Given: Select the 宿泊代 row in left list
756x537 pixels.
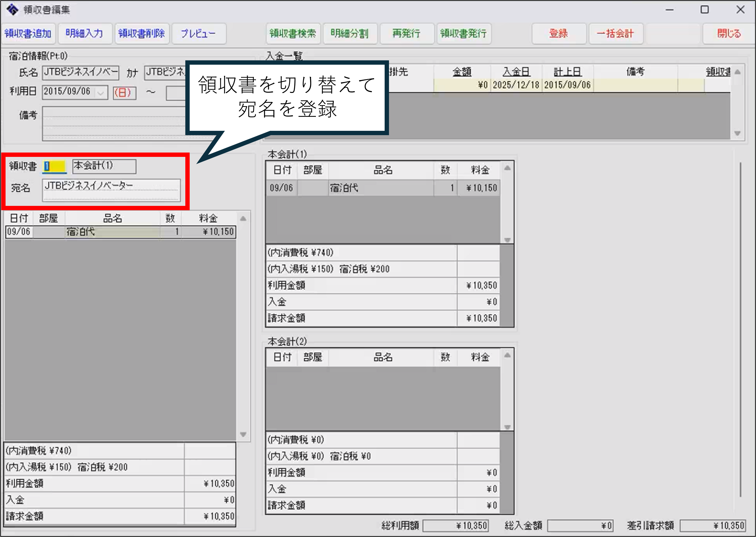Looking at the screenshot, I should [x=112, y=232].
